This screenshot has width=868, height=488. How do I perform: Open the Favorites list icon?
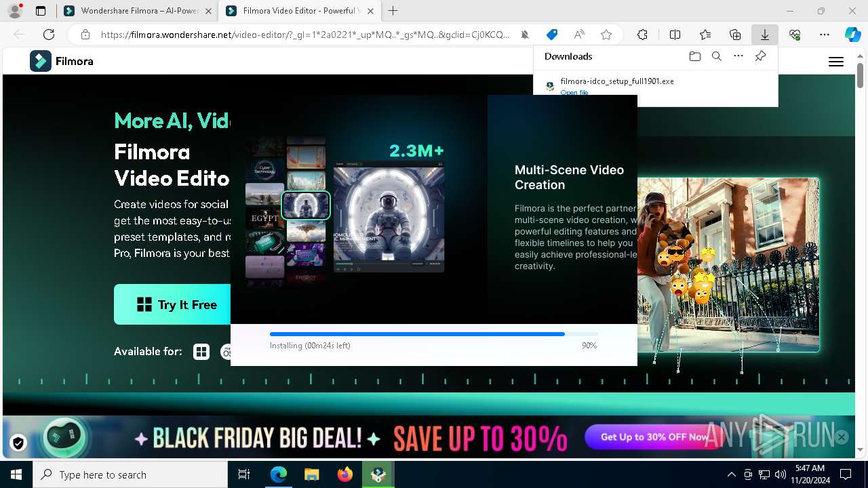tap(705, 35)
